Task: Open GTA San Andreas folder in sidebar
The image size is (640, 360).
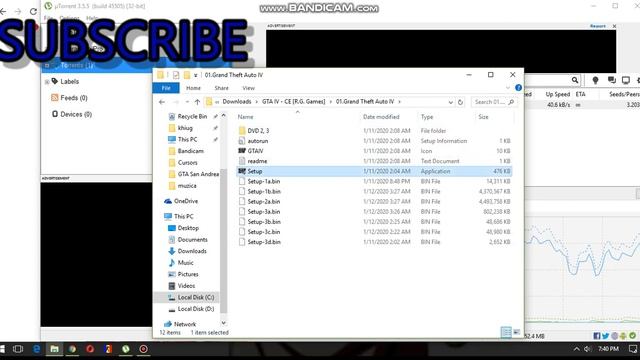Action: point(198,174)
